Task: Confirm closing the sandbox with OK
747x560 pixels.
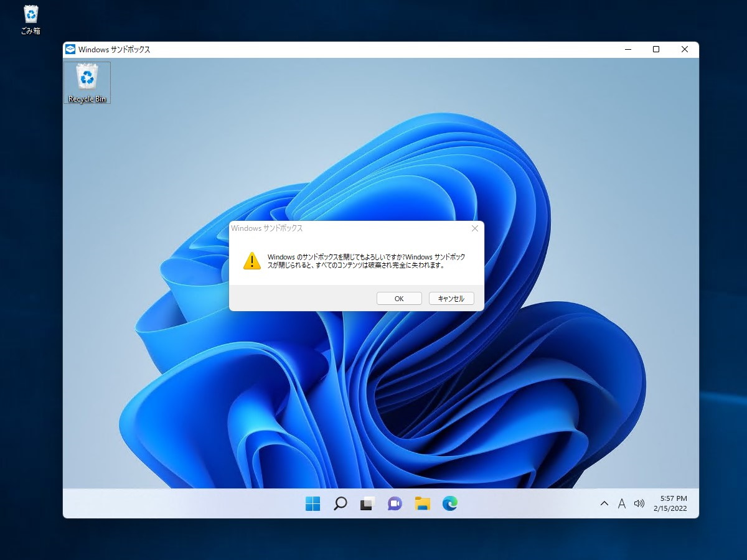Action: pos(399,298)
